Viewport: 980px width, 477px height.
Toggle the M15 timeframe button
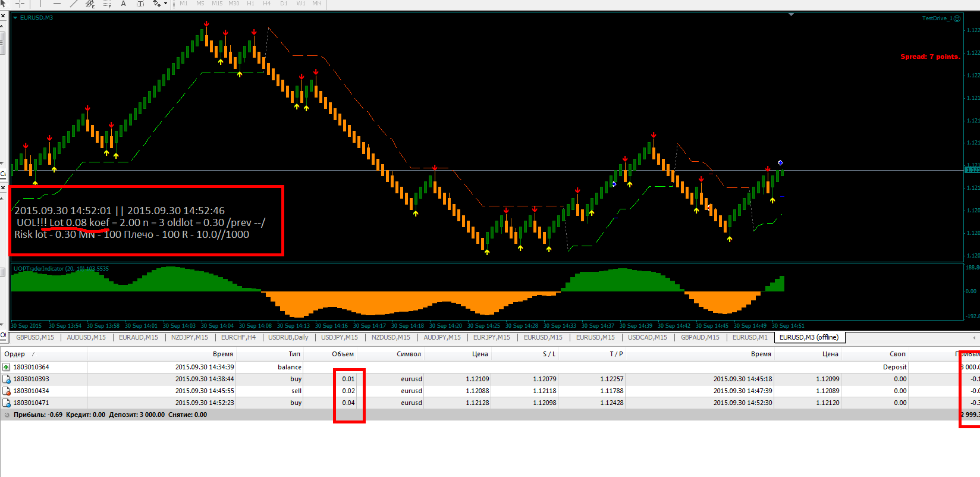(217, 3)
